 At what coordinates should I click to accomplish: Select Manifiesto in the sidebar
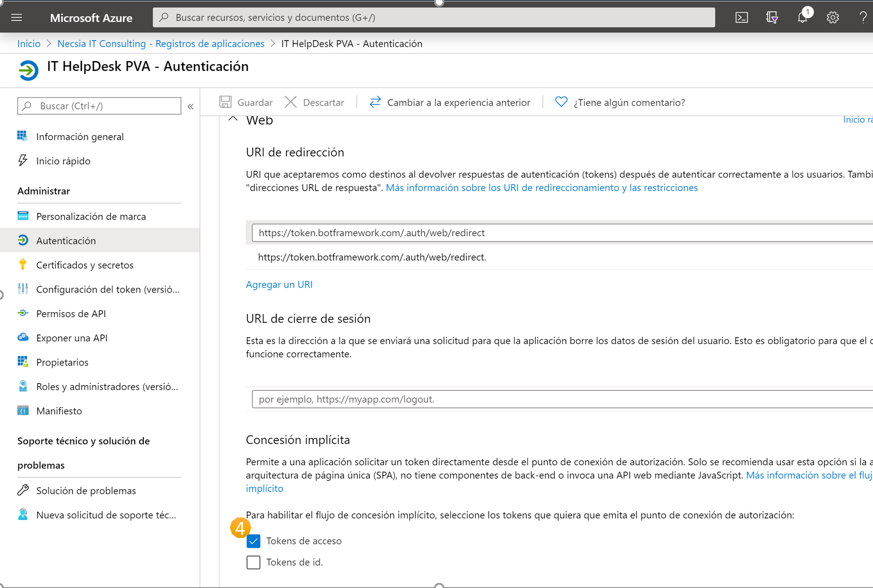pos(59,410)
